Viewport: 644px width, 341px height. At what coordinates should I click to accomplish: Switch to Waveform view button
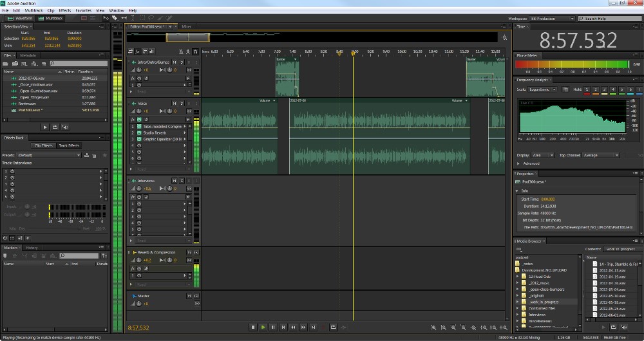(20, 19)
